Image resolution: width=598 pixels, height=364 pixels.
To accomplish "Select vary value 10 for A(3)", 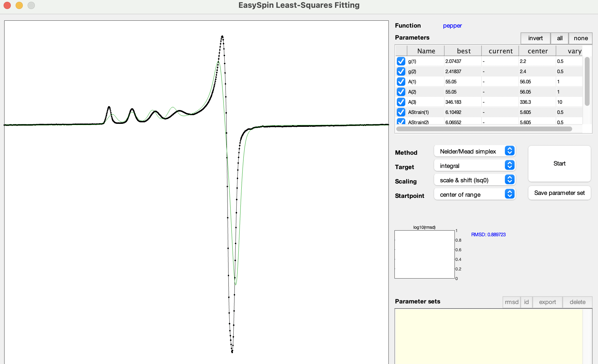I will click(x=569, y=102).
